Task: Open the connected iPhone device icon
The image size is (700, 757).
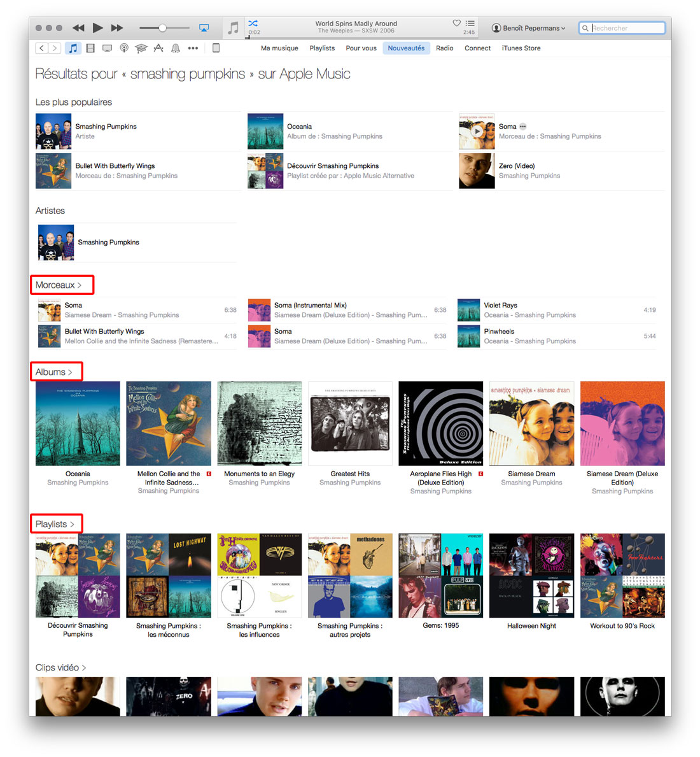Action: pyautogui.click(x=216, y=48)
